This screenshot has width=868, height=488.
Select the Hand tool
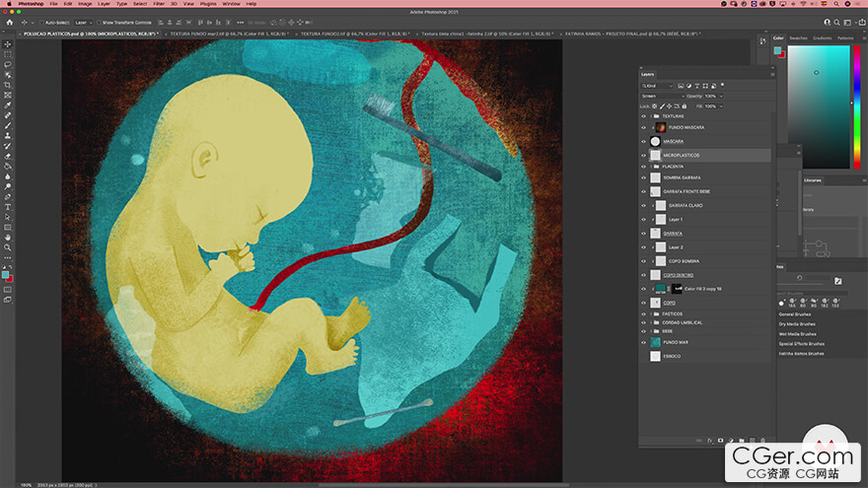8,238
